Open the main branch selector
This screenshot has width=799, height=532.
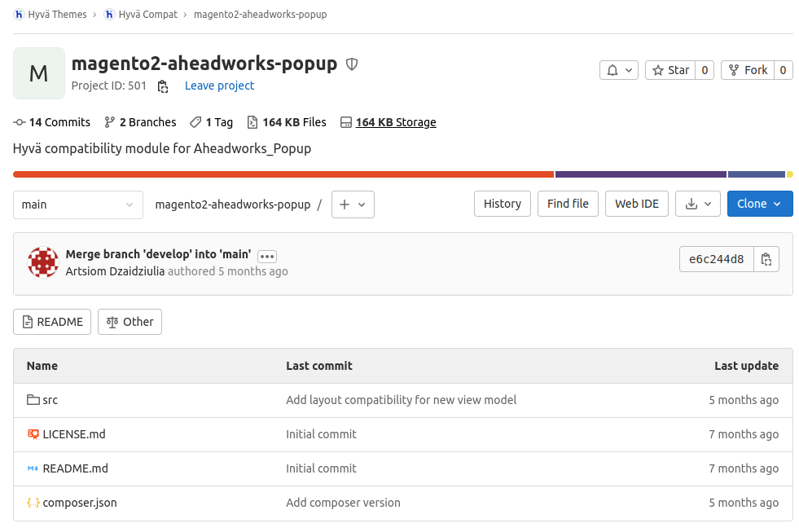pyautogui.click(x=78, y=204)
